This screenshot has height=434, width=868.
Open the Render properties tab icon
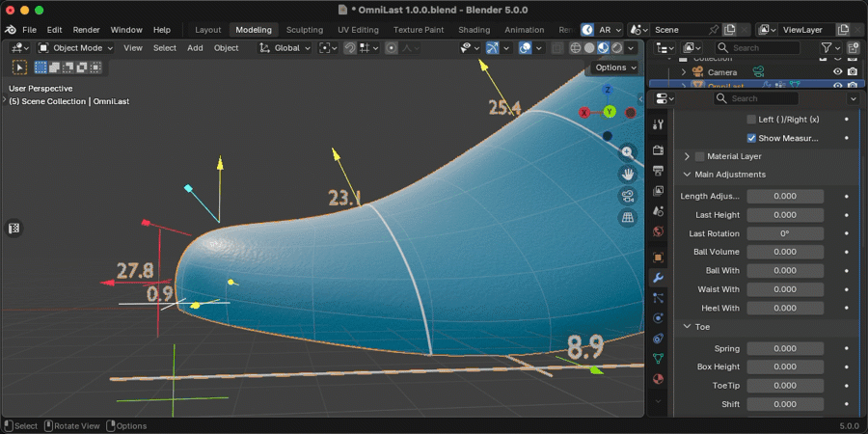pyautogui.click(x=658, y=150)
